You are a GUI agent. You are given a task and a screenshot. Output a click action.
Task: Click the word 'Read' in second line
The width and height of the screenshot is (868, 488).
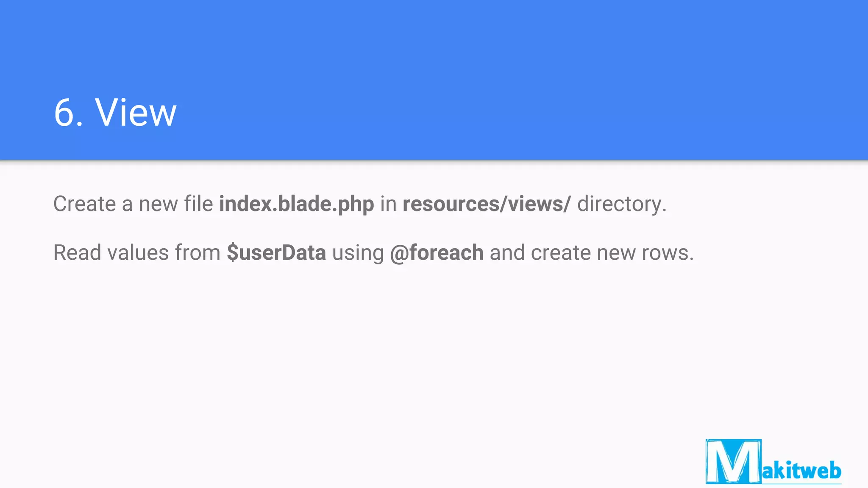[x=77, y=253]
